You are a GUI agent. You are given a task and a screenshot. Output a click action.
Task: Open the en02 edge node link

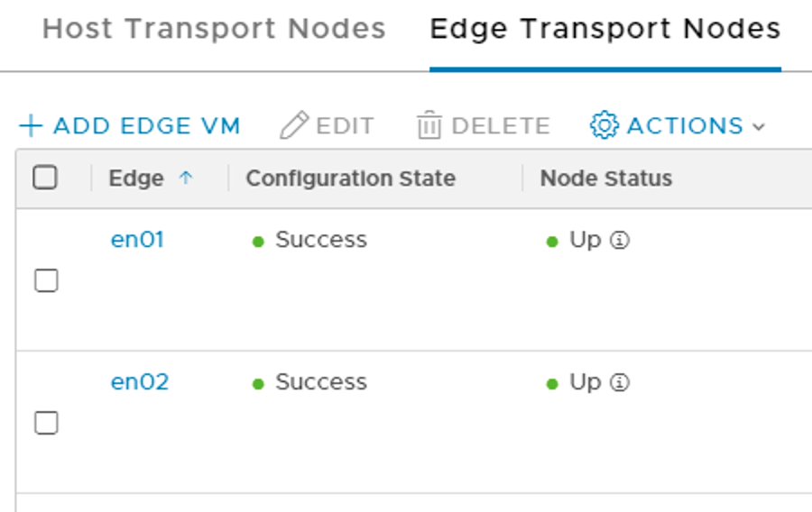coord(140,382)
